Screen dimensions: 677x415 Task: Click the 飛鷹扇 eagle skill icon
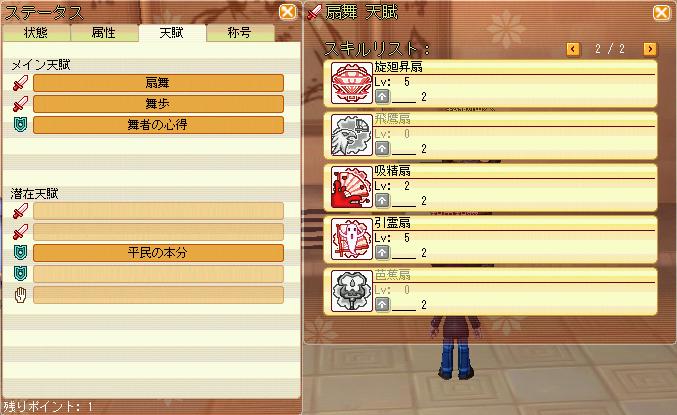(x=351, y=135)
